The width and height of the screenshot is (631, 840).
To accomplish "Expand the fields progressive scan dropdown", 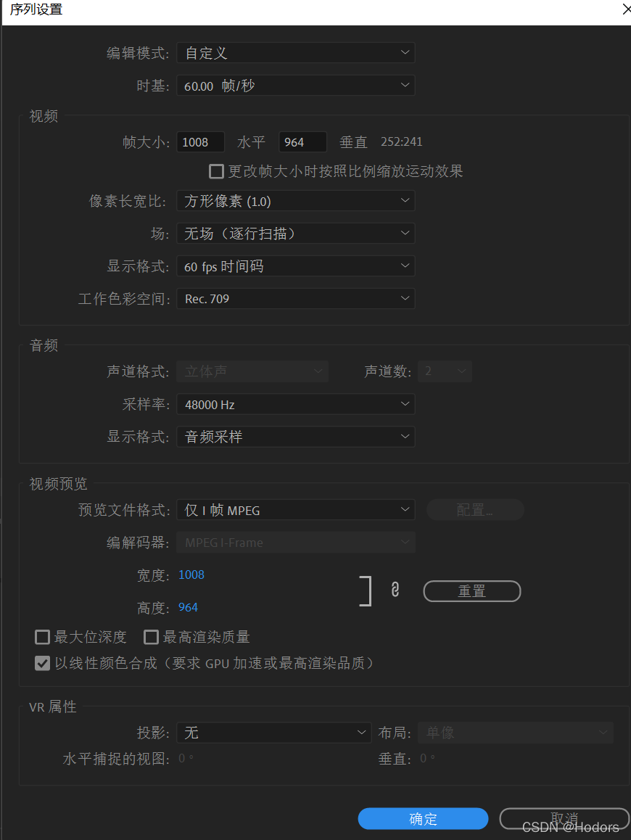I will 296,234.
